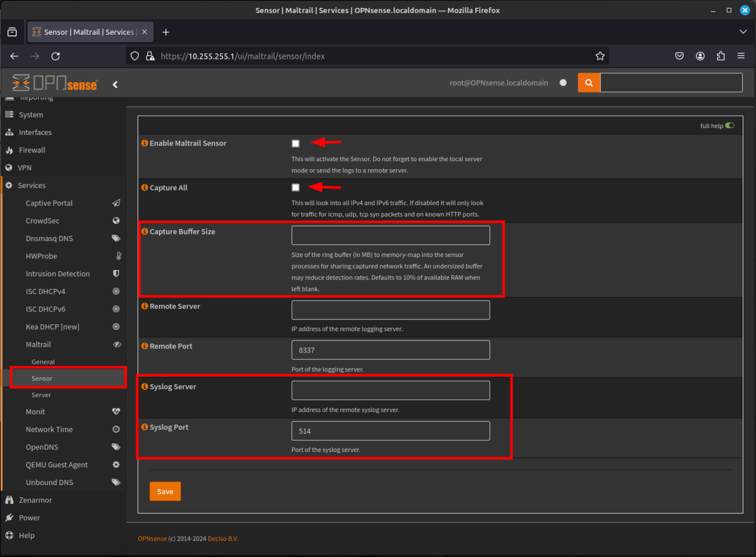Save the sensor settings

(165, 491)
